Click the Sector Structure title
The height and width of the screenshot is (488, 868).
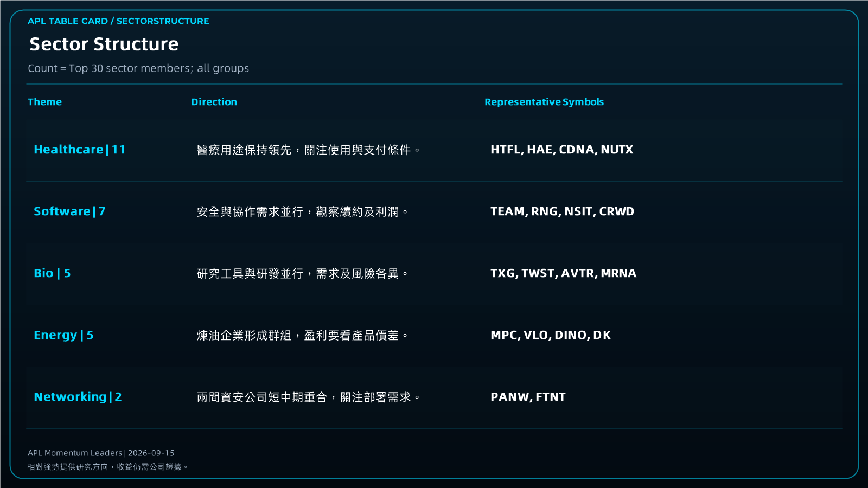tap(104, 44)
